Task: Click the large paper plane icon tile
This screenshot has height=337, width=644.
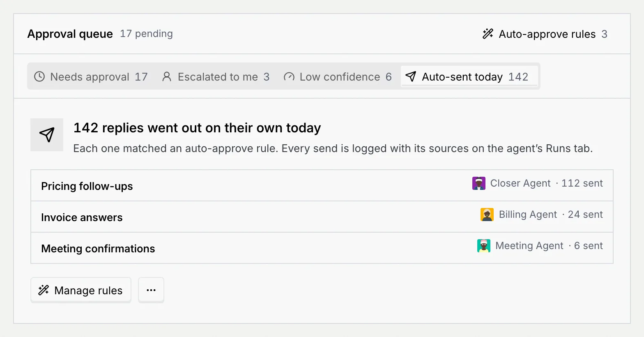Action: tap(47, 135)
